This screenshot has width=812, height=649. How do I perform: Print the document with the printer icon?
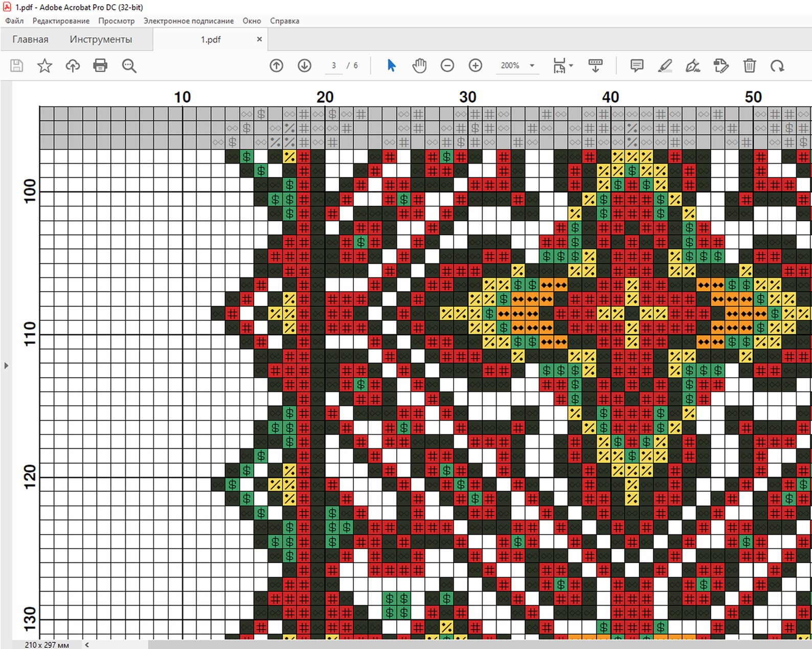(100, 65)
